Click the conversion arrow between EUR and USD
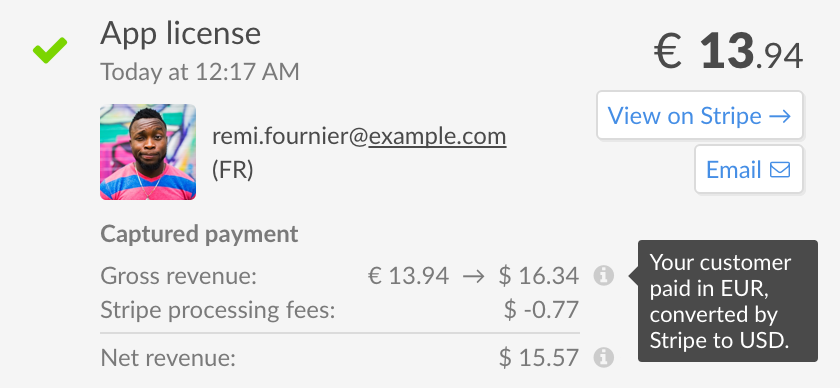Image resolution: width=840 pixels, height=388 pixels. pos(474,277)
